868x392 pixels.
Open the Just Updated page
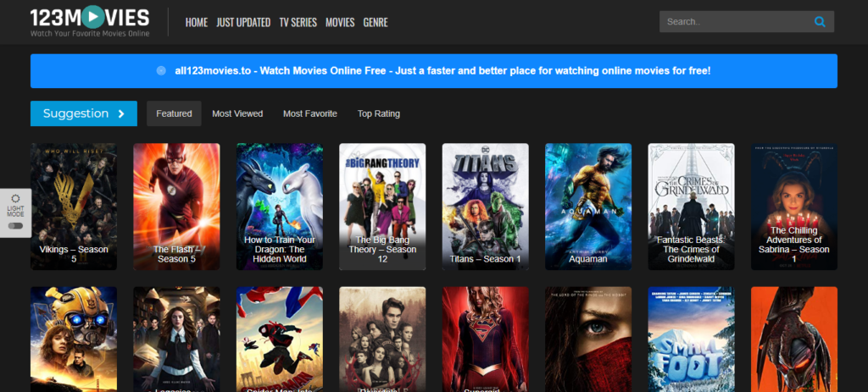point(243,23)
